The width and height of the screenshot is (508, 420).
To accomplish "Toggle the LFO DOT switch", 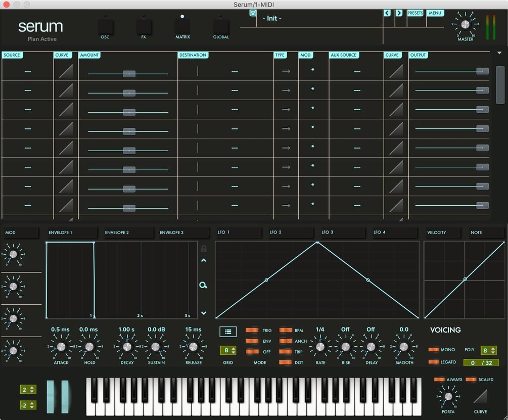I will [x=286, y=362].
